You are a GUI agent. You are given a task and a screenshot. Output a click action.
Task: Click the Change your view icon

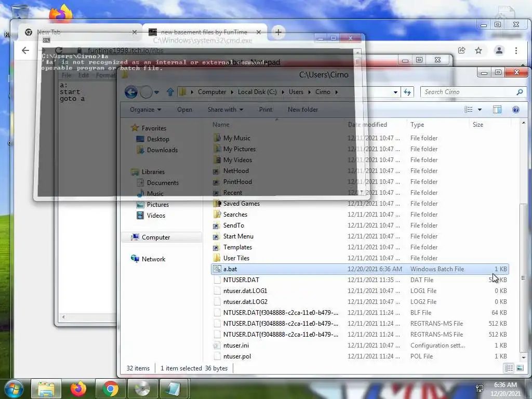pyautogui.click(x=469, y=109)
